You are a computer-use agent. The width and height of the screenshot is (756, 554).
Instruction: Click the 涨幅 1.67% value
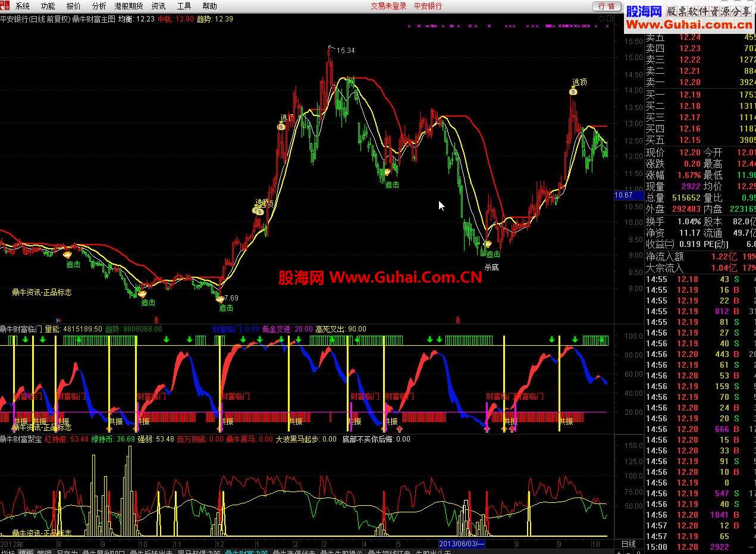tap(689, 175)
